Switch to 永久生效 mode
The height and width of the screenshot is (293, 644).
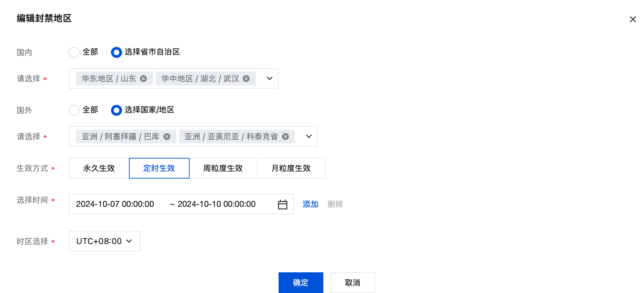pos(99,168)
